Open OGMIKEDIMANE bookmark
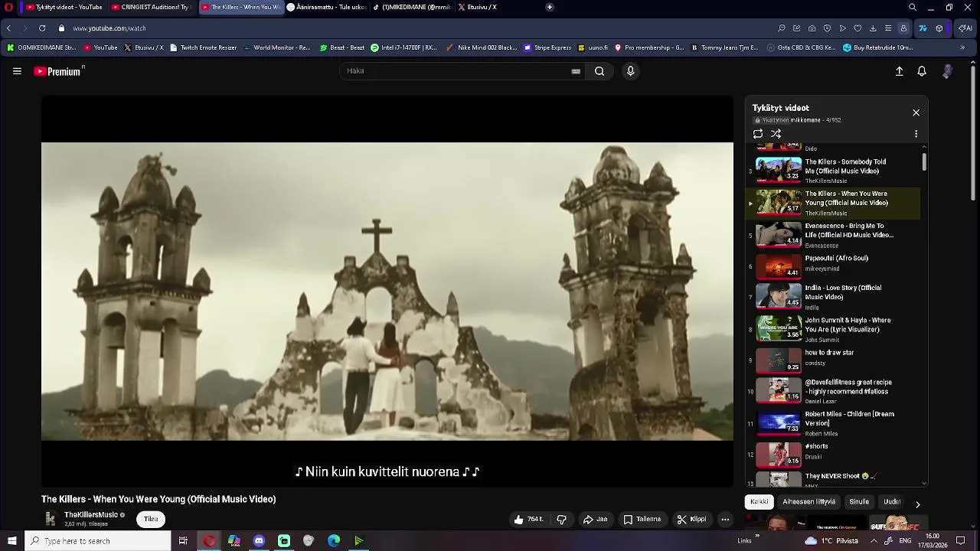980x551 pixels. (x=42, y=47)
